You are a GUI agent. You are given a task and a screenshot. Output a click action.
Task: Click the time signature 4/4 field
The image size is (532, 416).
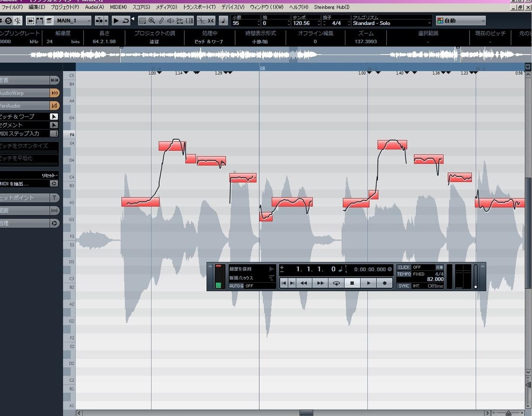336,23
